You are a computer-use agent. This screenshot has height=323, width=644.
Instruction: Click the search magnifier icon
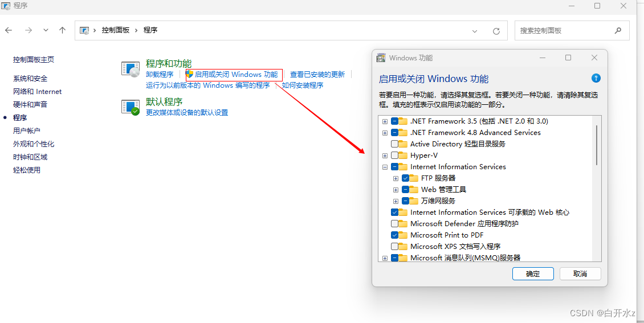tap(618, 30)
